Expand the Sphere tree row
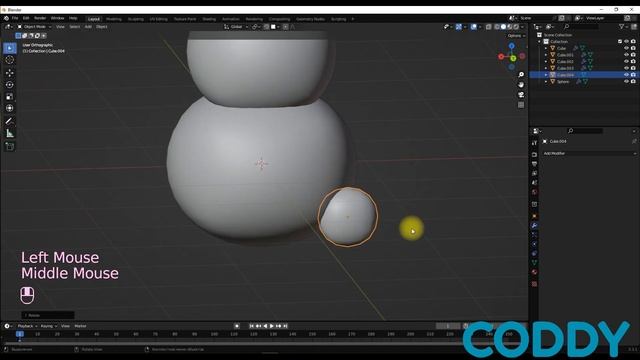640x360 pixels. [546, 81]
